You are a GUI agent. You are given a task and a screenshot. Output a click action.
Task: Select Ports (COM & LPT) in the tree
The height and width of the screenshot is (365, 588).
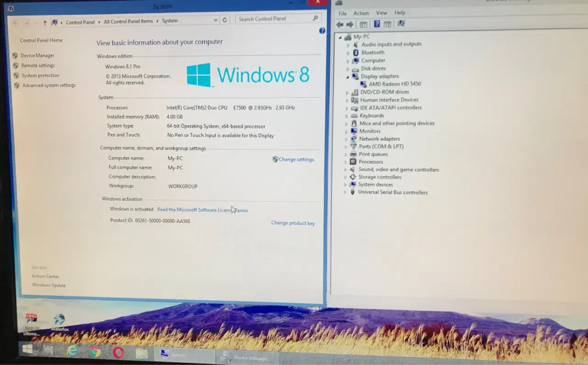tap(381, 146)
